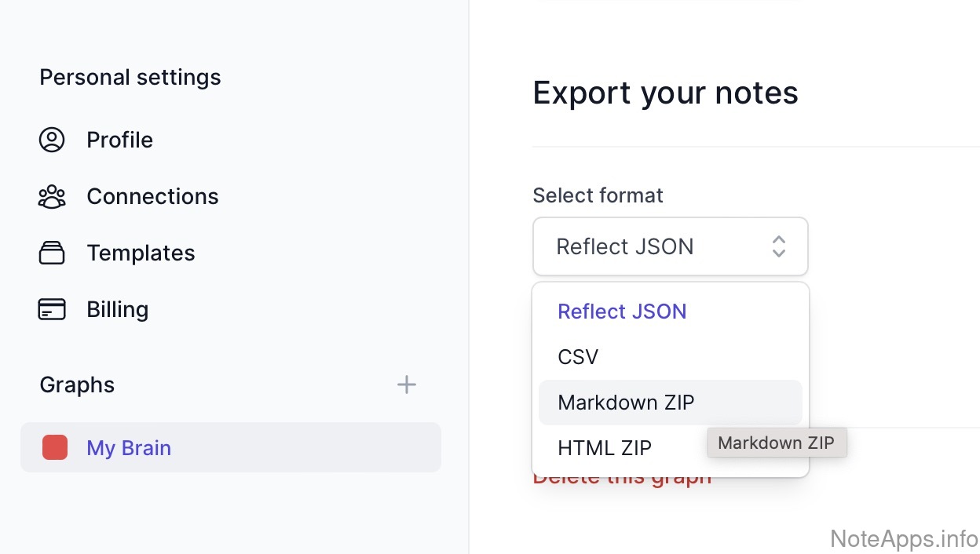Open the Templates section label
Image resolution: width=980 pixels, height=554 pixels.
[141, 253]
